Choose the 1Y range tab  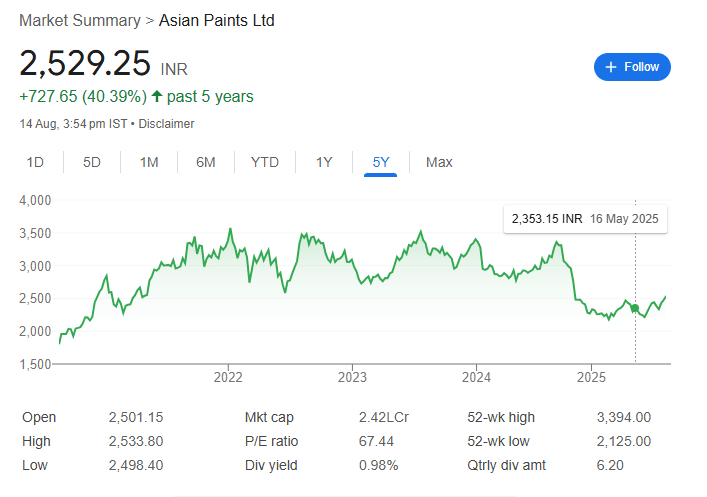click(324, 162)
